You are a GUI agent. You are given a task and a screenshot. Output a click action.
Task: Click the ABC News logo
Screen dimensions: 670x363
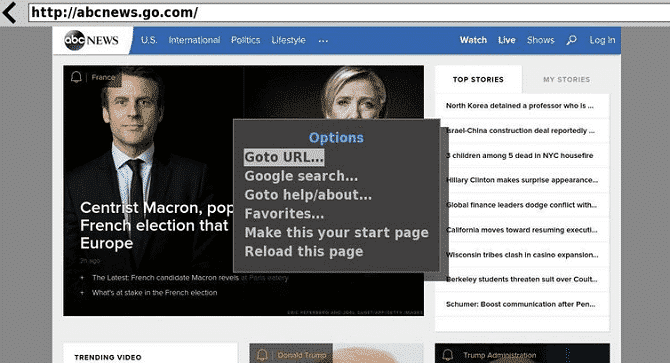(x=91, y=40)
